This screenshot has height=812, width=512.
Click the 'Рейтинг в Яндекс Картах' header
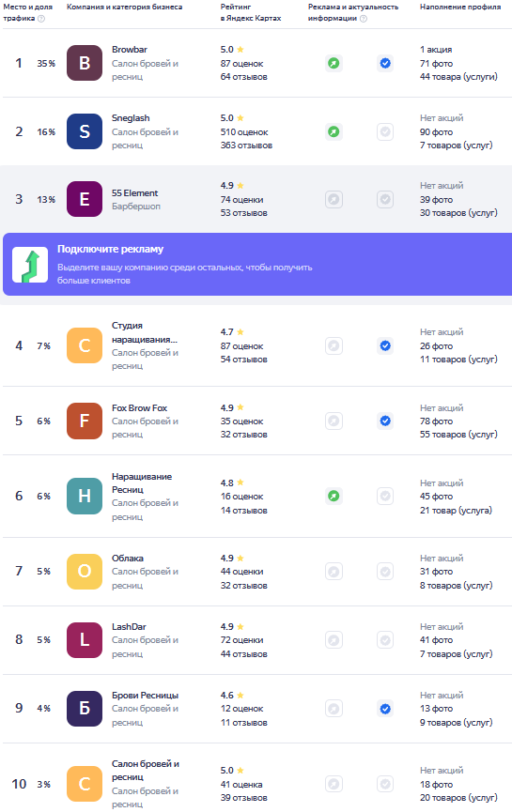pos(251,12)
